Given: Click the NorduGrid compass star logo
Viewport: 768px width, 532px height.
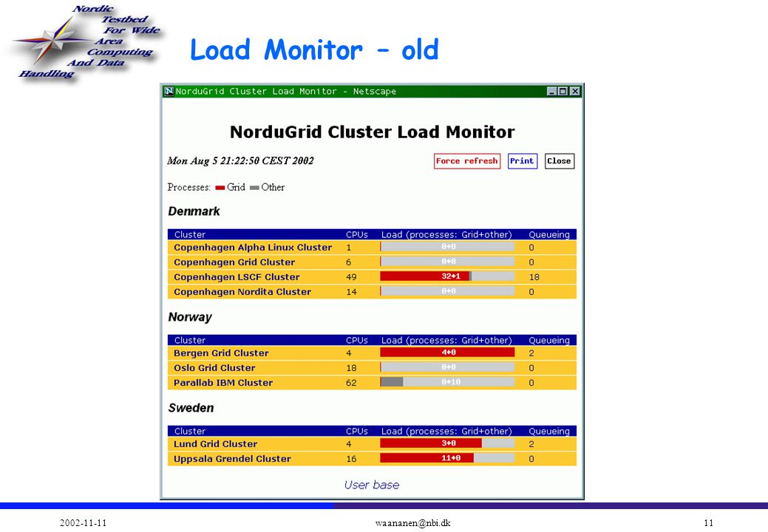Looking at the screenshot, I should tap(52, 41).
